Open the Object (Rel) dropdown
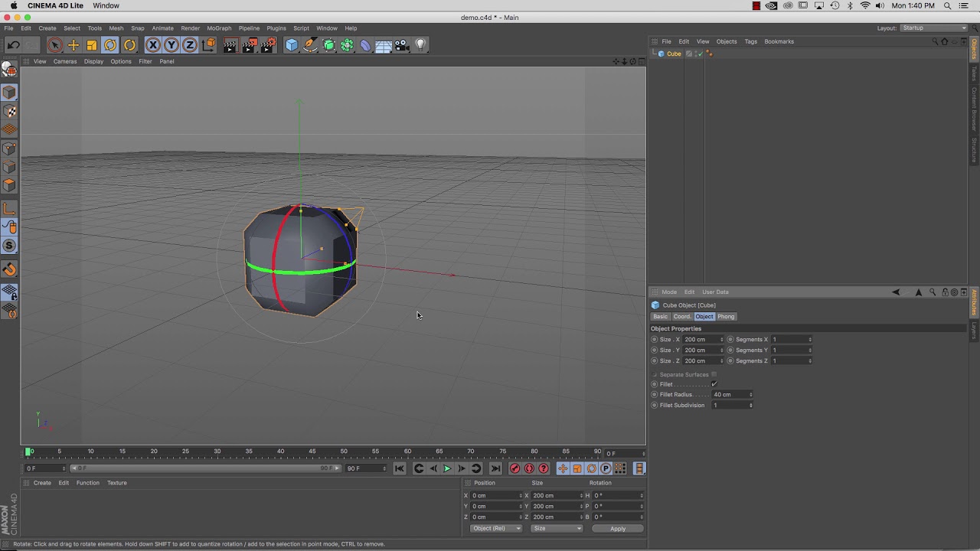This screenshot has width=980, height=551. click(x=495, y=529)
